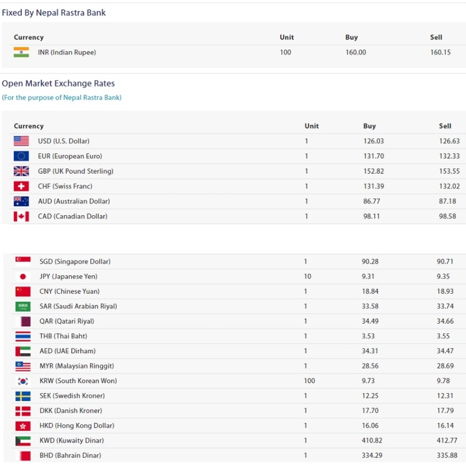Click the Malaysia flag icon
The height and width of the screenshot is (476, 466).
click(x=23, y=366)
